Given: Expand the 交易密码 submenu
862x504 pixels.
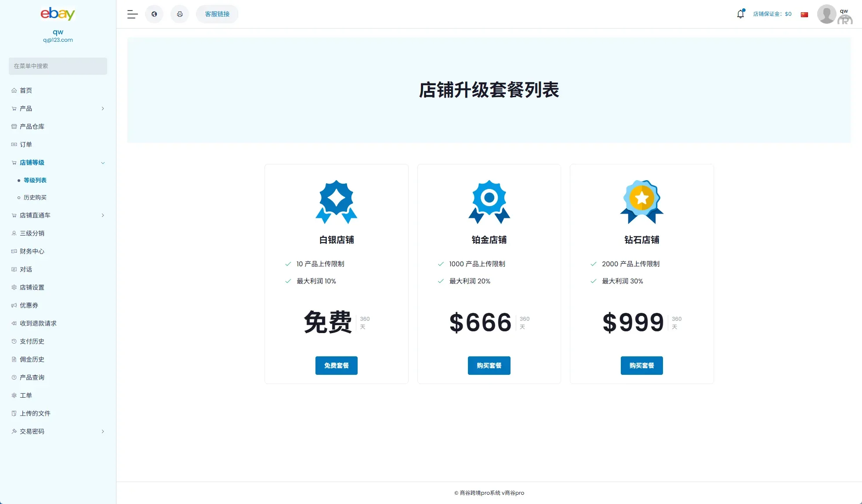Looking at the screenshot, I should [x=103, y=431].
